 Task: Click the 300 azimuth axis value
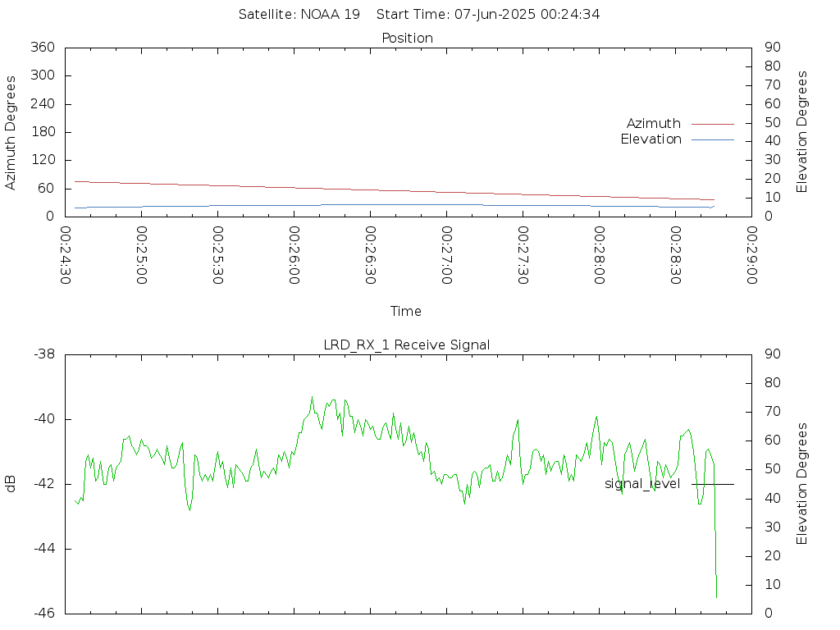(x=43, y=75)
